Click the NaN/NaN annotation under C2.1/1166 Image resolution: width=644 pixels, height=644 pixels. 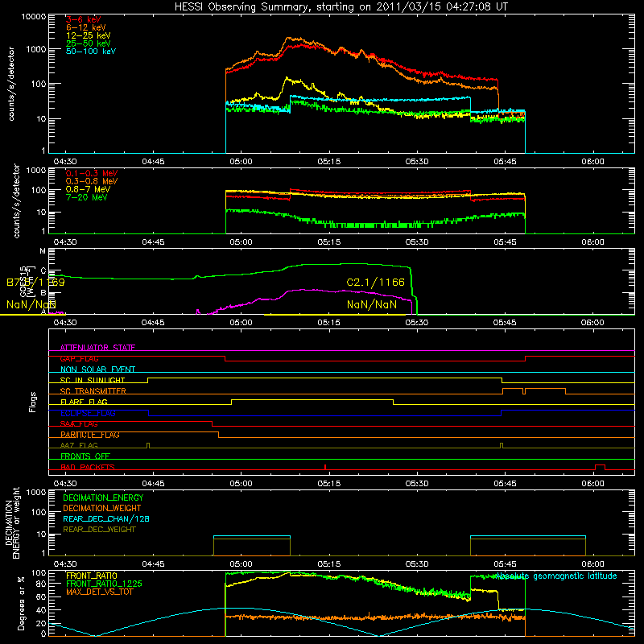point(372,304)
